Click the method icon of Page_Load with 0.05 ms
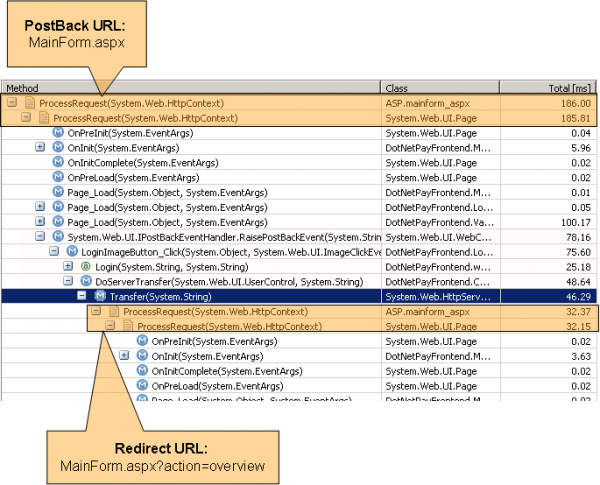600x485 pixels. (58, 206)
